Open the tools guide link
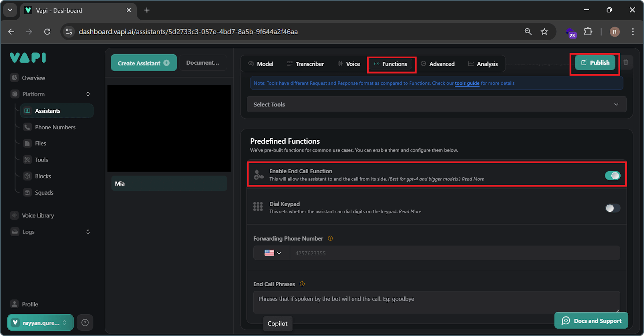Screen dimensions: 644x336 click(x=467, y=83)
